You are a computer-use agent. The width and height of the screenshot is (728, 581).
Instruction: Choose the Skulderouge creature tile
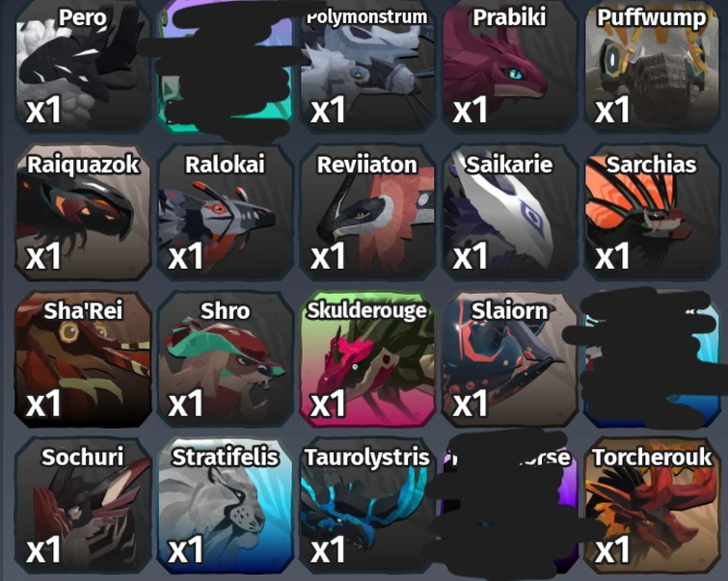(x=367, y=358)
